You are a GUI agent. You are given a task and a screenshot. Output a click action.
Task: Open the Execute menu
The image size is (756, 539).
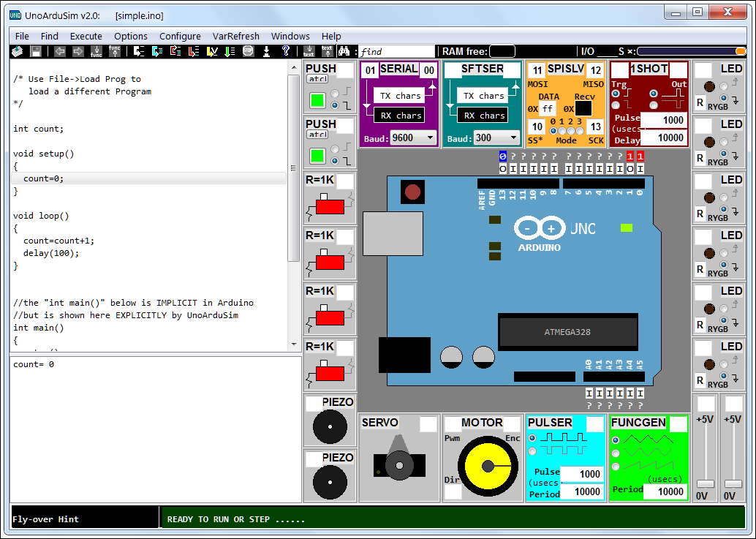pos(86,36)
